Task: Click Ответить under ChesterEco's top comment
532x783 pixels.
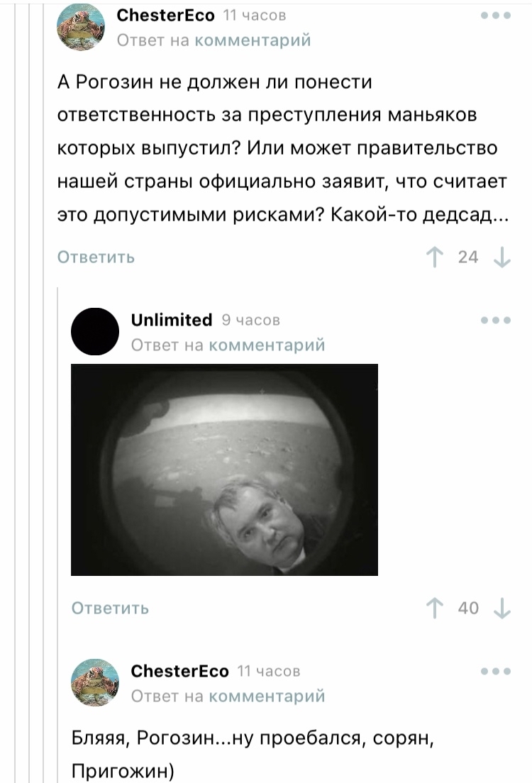Action: coord(96,257)
